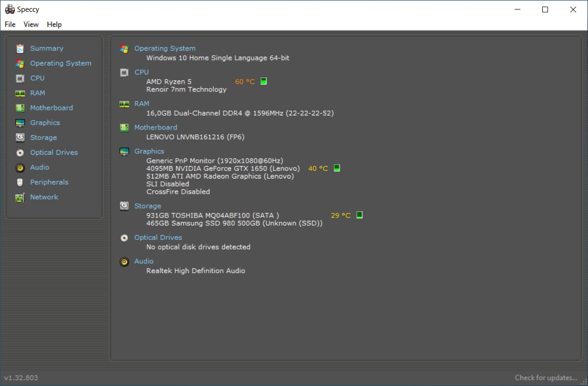Click the Summary clipboard icon in sidebar
Viewport: 588px width, 386px height.
pos(20,49)
